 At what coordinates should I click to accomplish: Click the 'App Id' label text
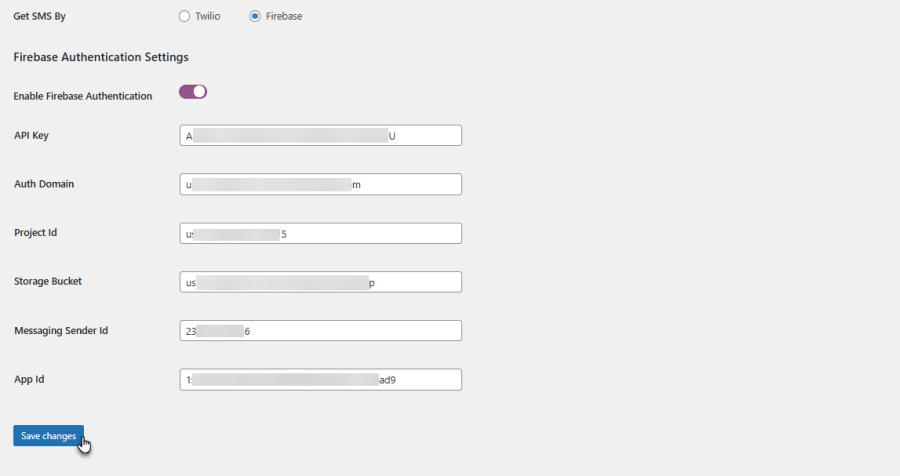click(29, 379)
